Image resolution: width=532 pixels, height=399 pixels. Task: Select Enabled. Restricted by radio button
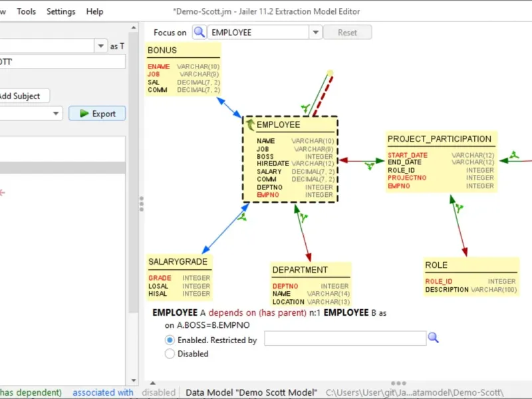tap(170, 340)
